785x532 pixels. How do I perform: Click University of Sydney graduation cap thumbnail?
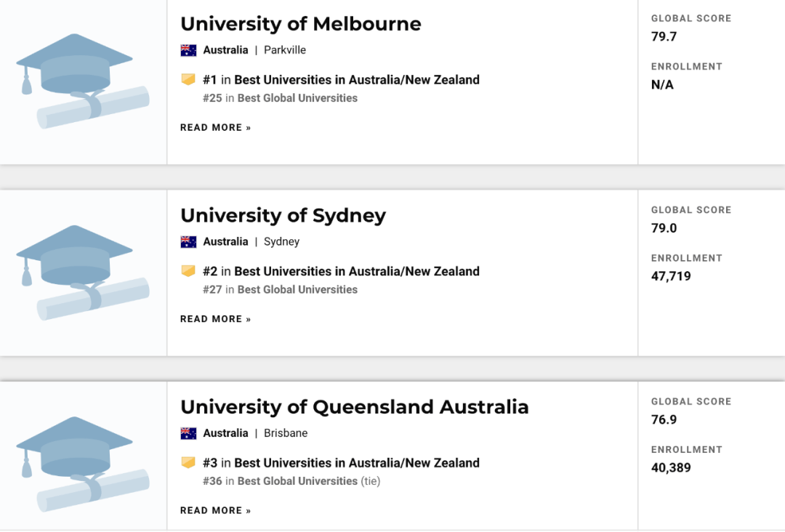[82, 273]
